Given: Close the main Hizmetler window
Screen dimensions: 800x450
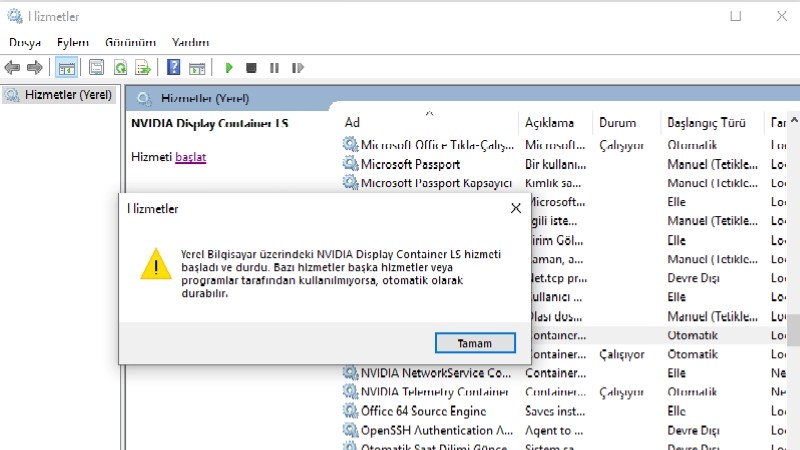Looking at the screenshot, I should [x=781, y=16].
